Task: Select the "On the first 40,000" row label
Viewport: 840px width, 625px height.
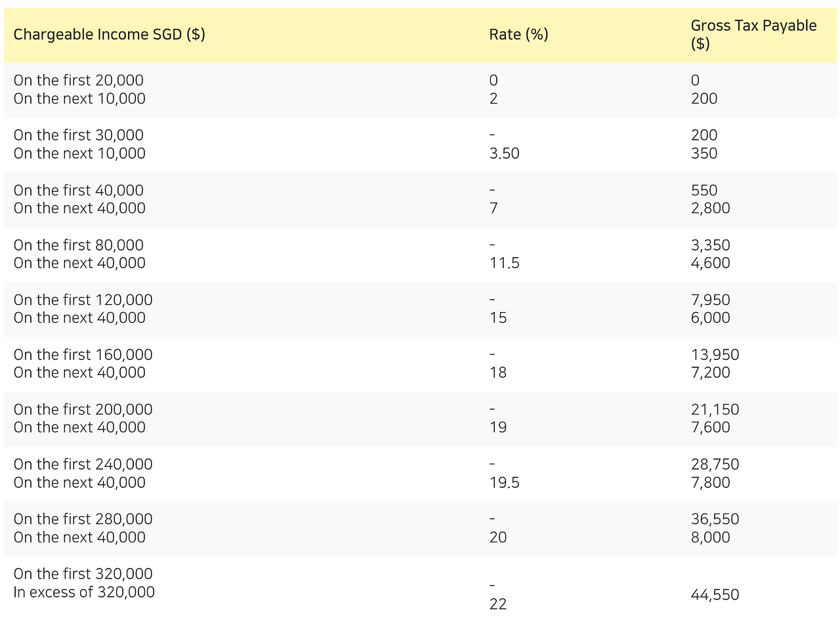Action: click(78, 190)
